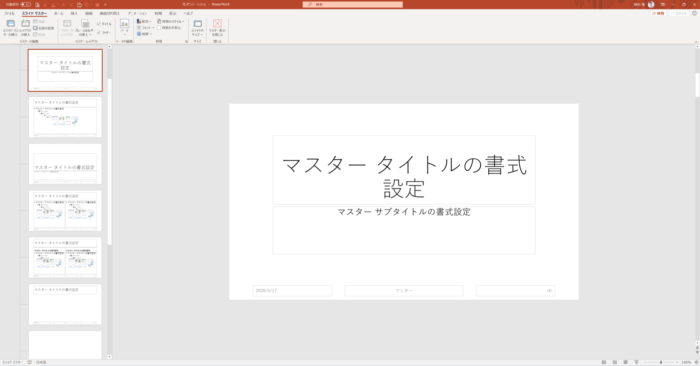This screenshot has width=700, height=366.
Task: Click the language (日本語) status bar entry
Action: pos(41,362)
